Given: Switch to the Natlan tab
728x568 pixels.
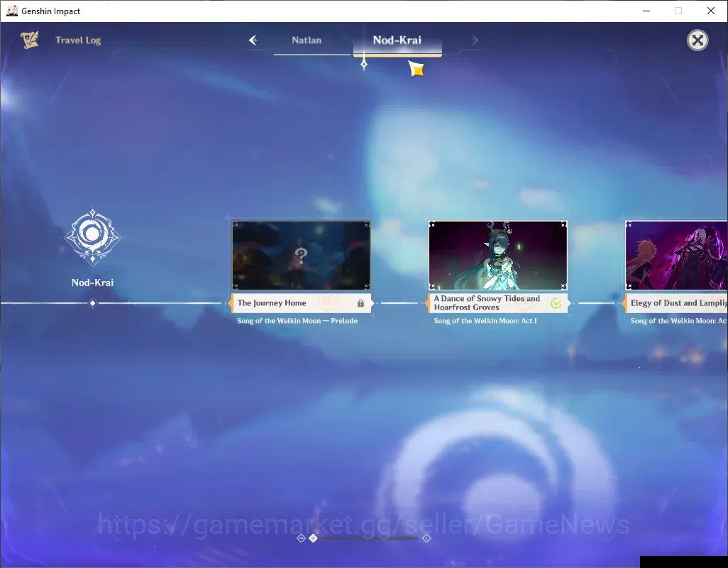Looking at the screenshot, I should (307, 40).
